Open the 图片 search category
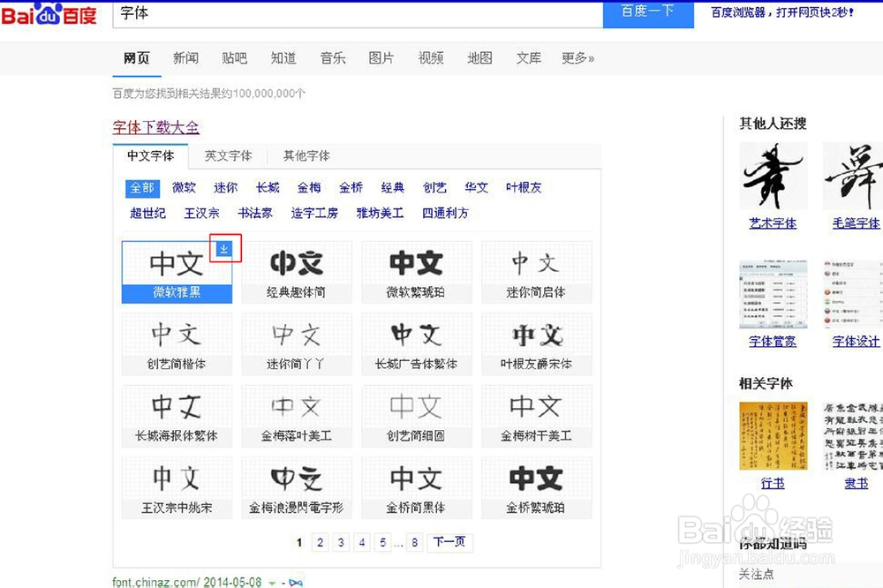 [x=381, y=58]
